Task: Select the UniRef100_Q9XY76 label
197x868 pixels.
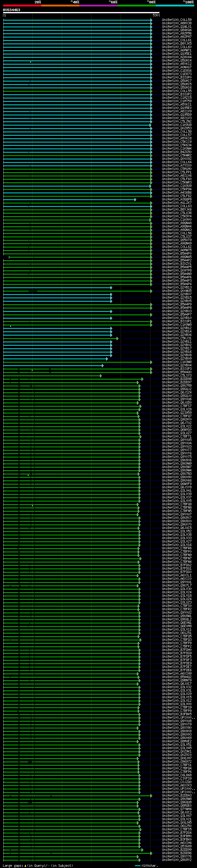Action: coord(177,856)
